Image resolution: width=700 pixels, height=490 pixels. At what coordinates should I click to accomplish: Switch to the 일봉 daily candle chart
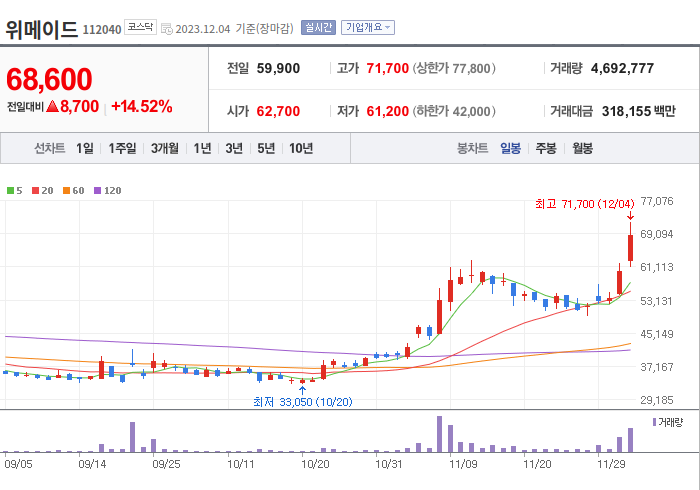(510, 148)
